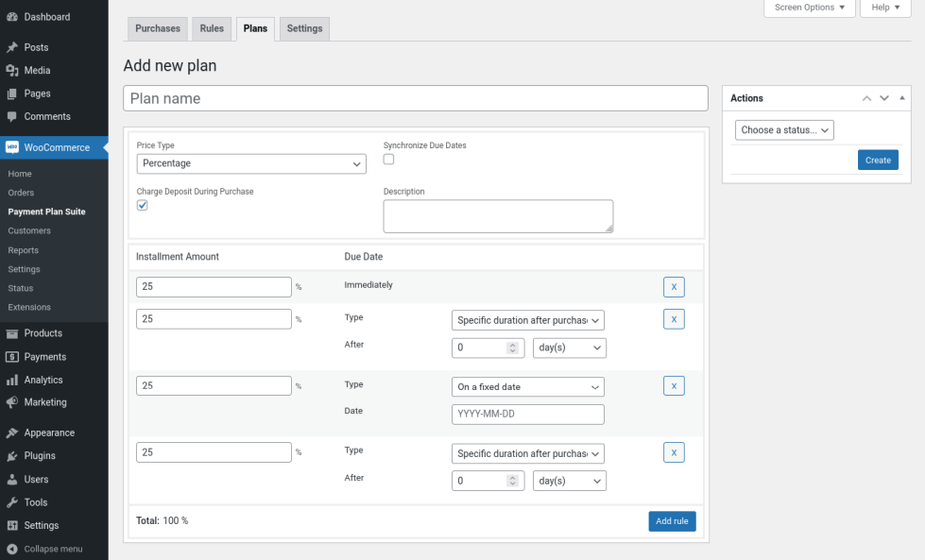Collapse the Actions panel with the triangle toggle
The width and height of the screenshot is (925, 560).
click(x=902, y=98)
